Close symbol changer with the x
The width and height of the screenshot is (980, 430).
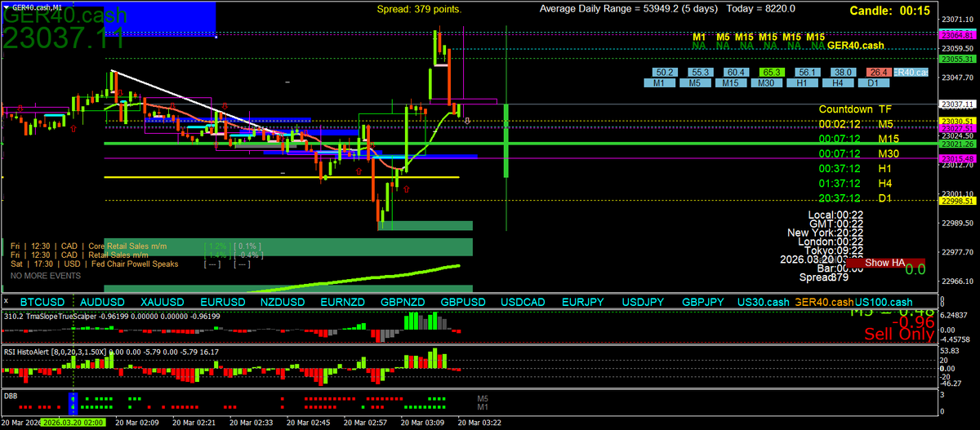7,301
